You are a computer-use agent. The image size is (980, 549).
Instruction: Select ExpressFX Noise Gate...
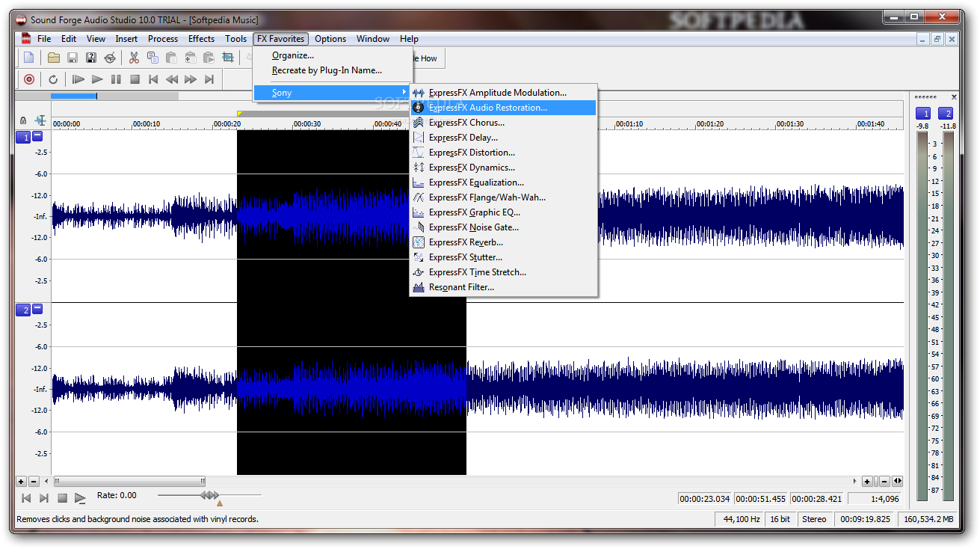click(503, 227)
